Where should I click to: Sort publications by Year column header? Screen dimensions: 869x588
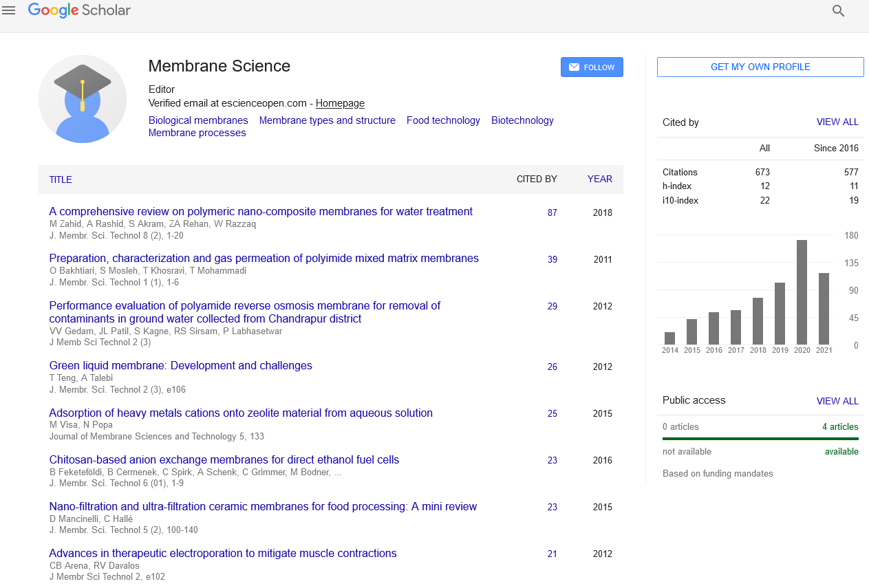pos(599,179)
